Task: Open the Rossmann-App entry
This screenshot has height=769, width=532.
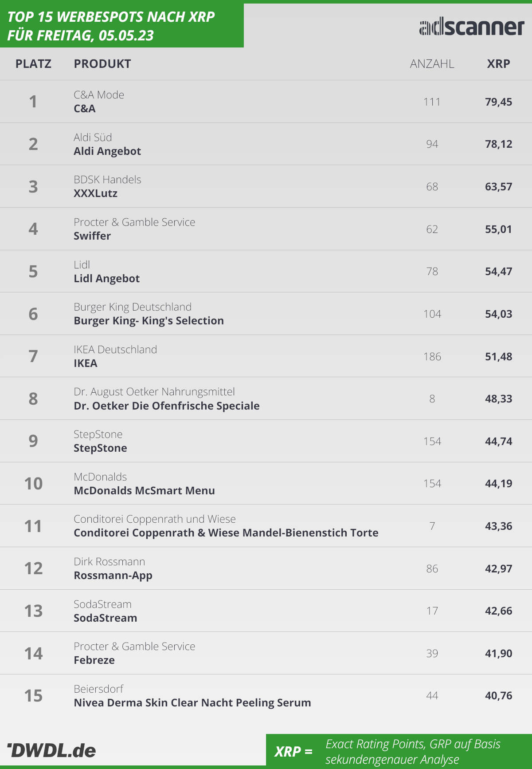Action: coord(113,576)
